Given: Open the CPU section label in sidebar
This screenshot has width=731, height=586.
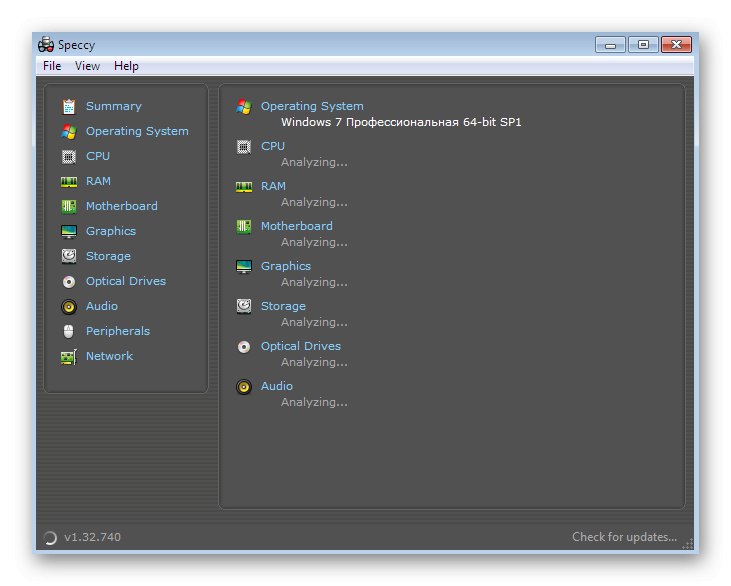Looking at the screenshot, I should tap(98, 156).
